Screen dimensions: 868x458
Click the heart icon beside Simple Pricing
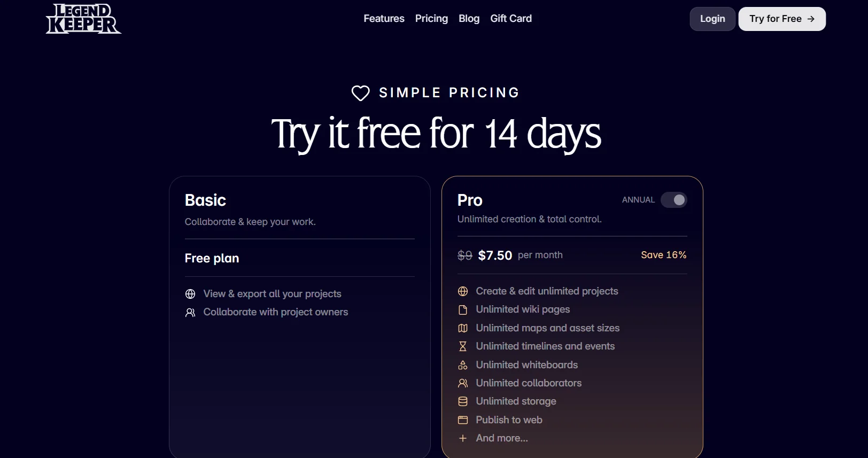360,93
